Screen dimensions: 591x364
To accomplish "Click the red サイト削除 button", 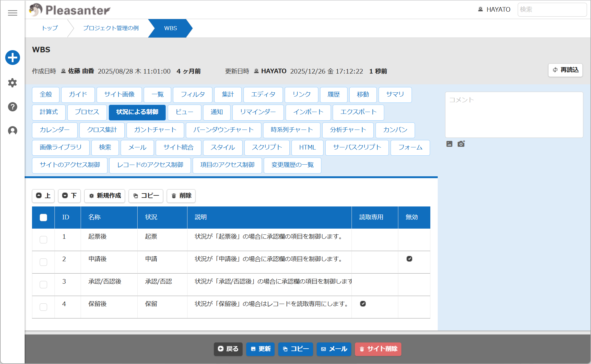I will [378, 349].
